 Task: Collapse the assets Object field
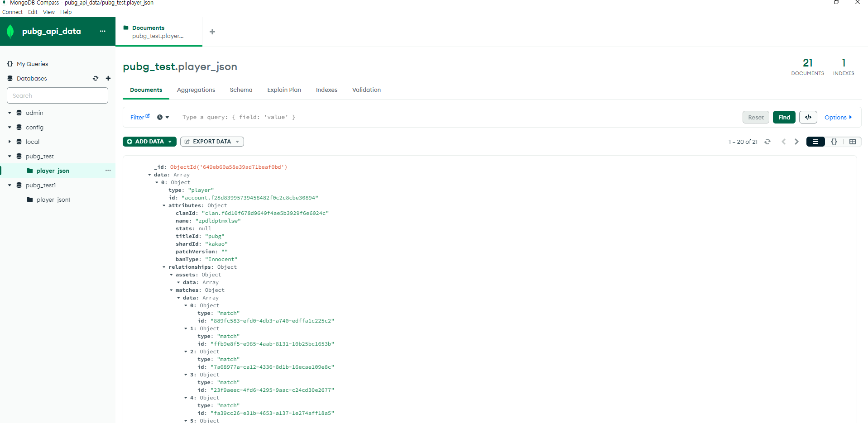tap(171, 275)
